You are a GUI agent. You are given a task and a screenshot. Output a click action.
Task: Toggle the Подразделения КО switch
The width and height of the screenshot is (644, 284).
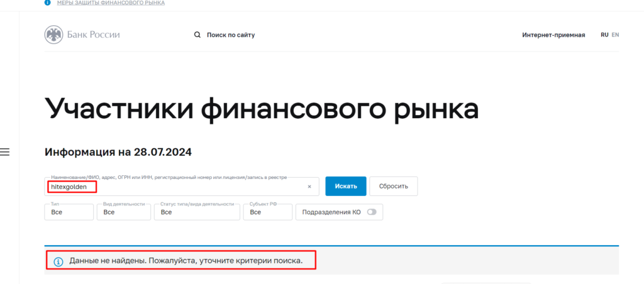(372, 212)
